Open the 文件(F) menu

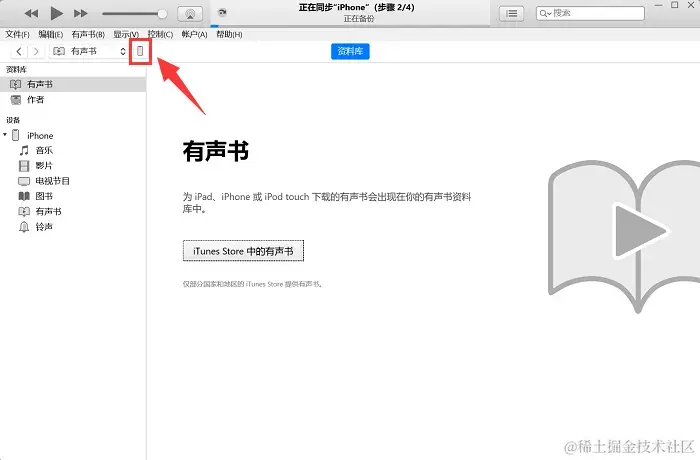coord(17,34)
